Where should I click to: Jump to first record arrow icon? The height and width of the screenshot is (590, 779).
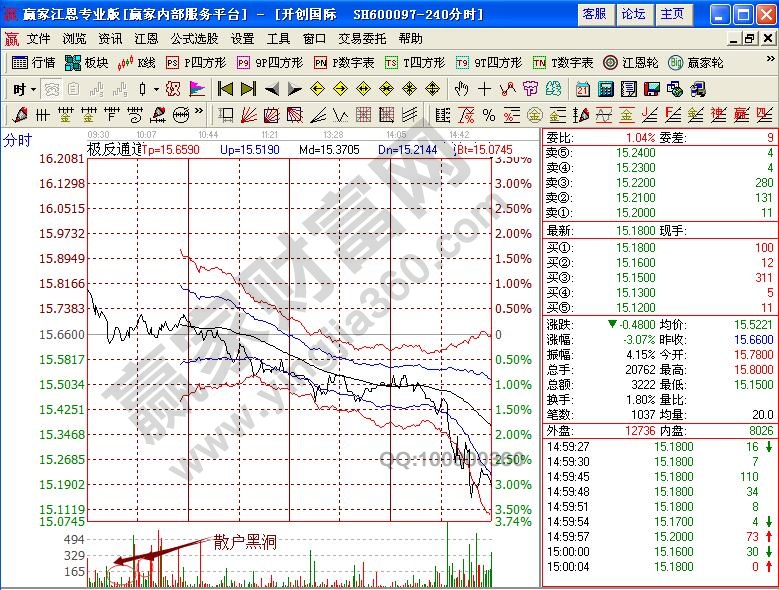point(225,89)
